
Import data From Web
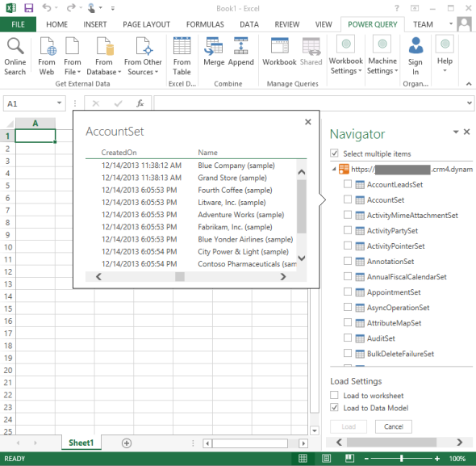click(47, 56)
